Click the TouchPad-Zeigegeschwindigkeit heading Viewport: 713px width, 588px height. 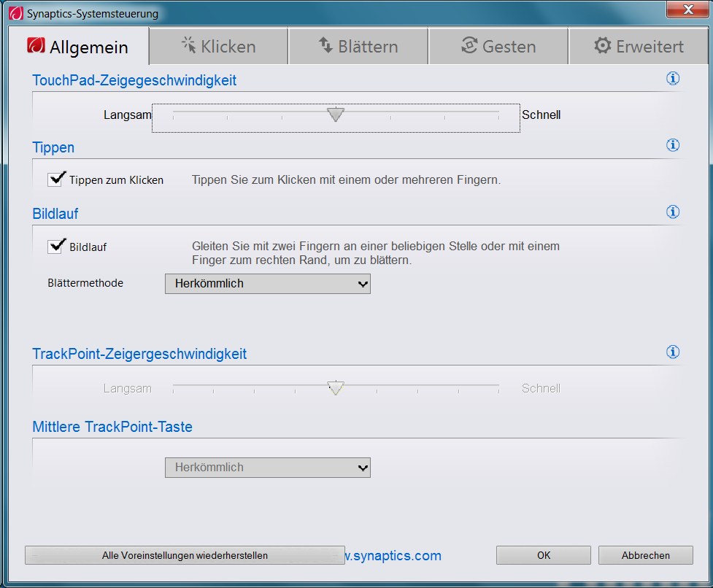(134, 80)
